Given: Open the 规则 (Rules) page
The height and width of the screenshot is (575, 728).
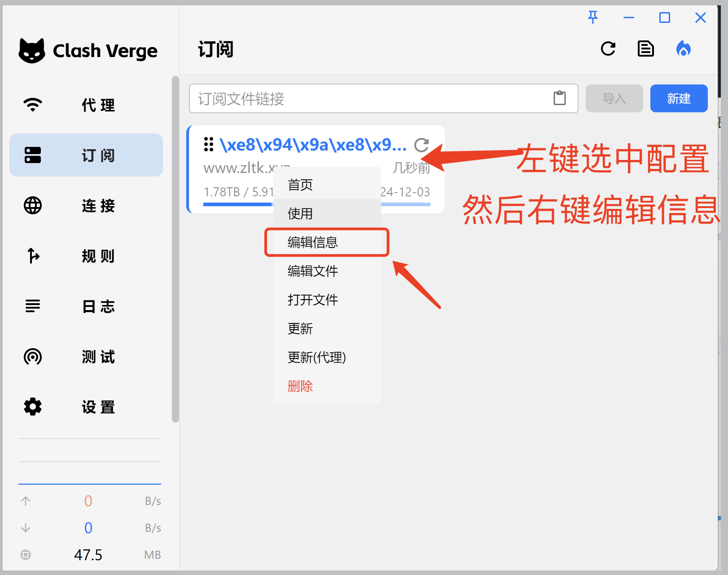Looking at the screenshot, I should click(86, 256).
